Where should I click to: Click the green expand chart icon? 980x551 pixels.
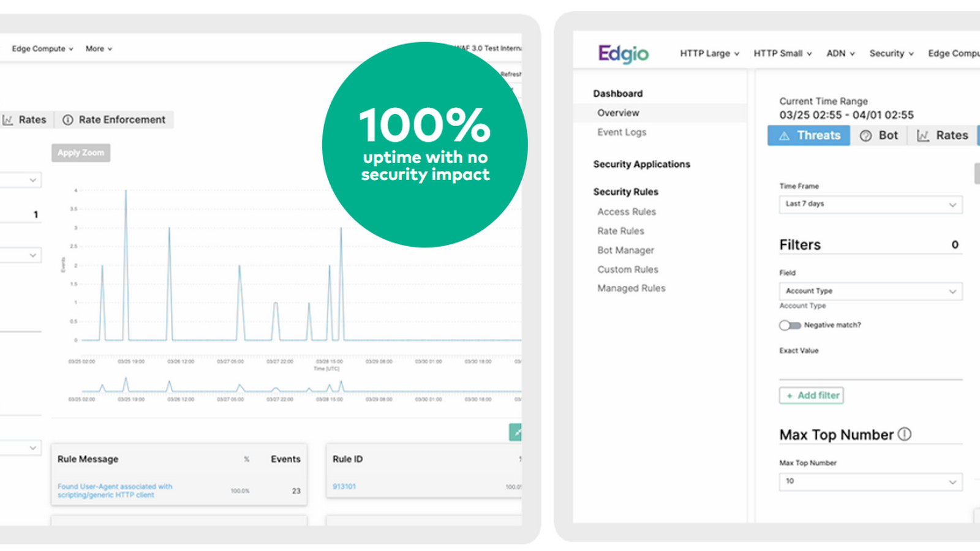tap(515, 432)
